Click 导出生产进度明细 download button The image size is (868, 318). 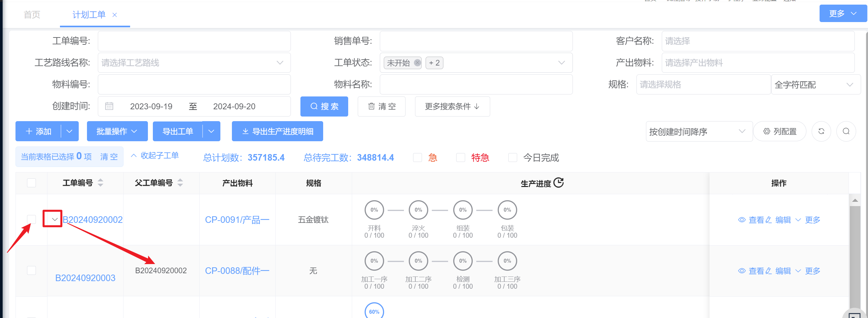277,131
